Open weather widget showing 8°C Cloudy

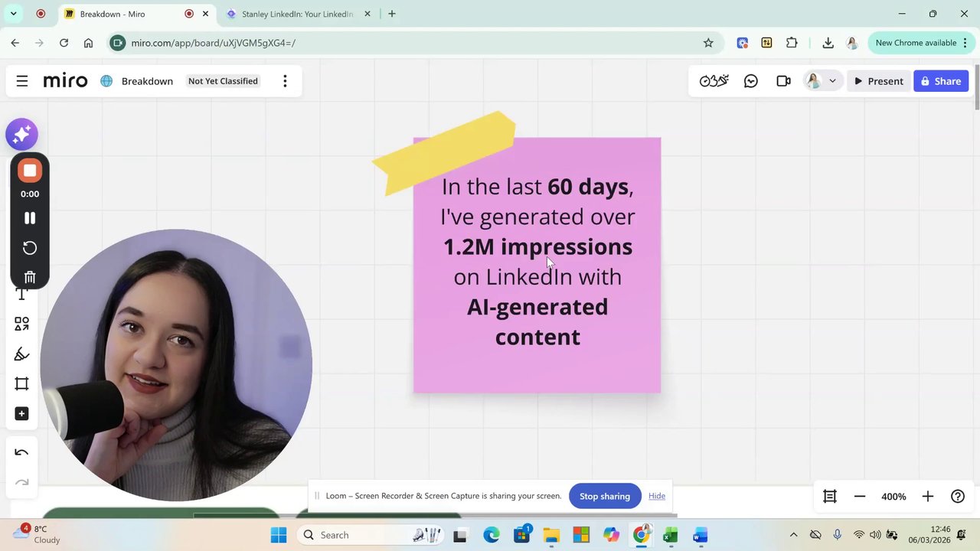[x=37, y=534]
